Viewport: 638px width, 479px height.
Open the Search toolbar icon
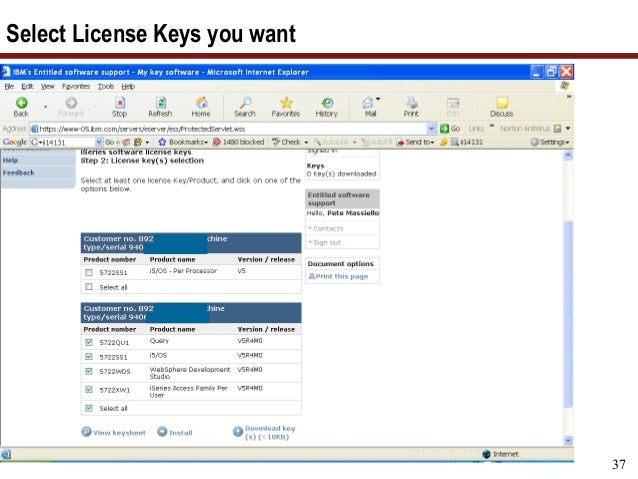click(245, 103)
